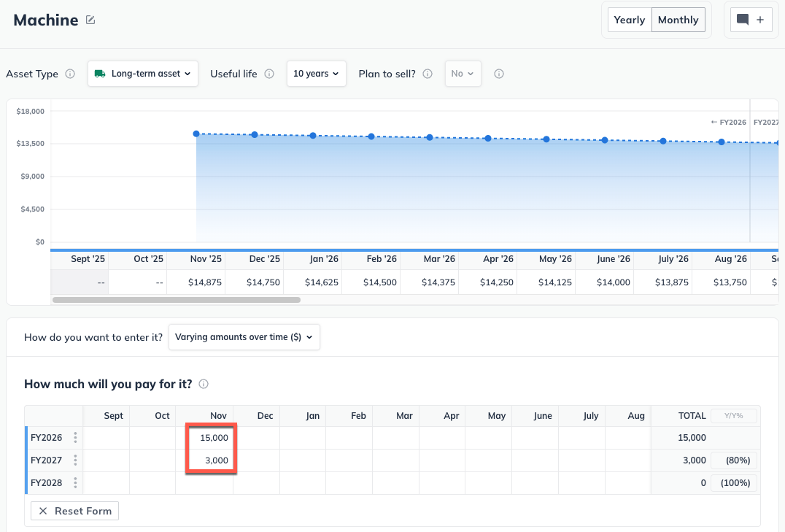Click the Reset Form button
This screenshot has height=532, width=785.
pos(74,511)
